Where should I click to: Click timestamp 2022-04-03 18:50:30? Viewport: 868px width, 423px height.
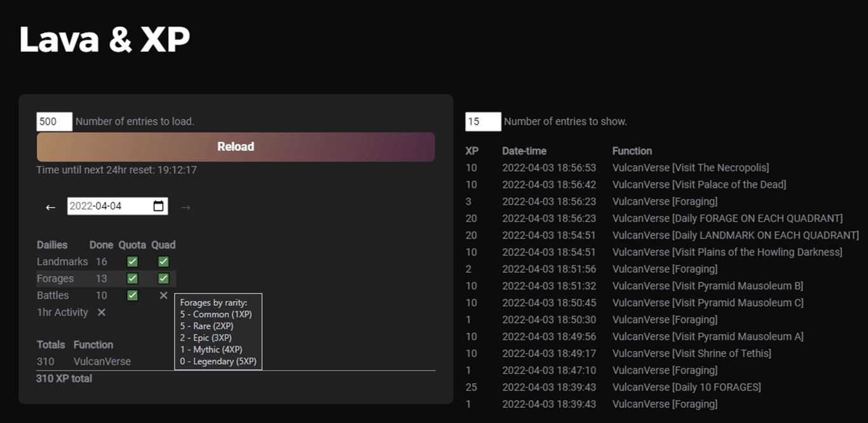pyautogui.click(x=549, y=319)
